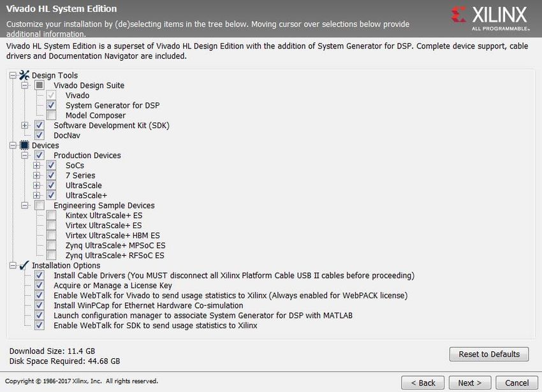Click the Xilinx copyright notice text
The image size is (542, 392).
coord(82,381)
